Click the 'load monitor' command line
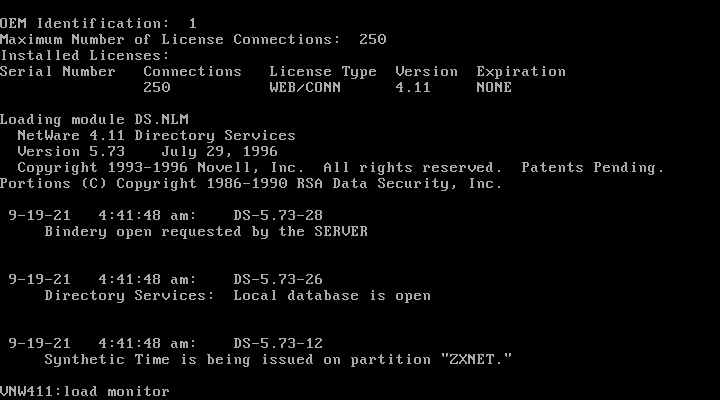720x400 pixels. 85,392
